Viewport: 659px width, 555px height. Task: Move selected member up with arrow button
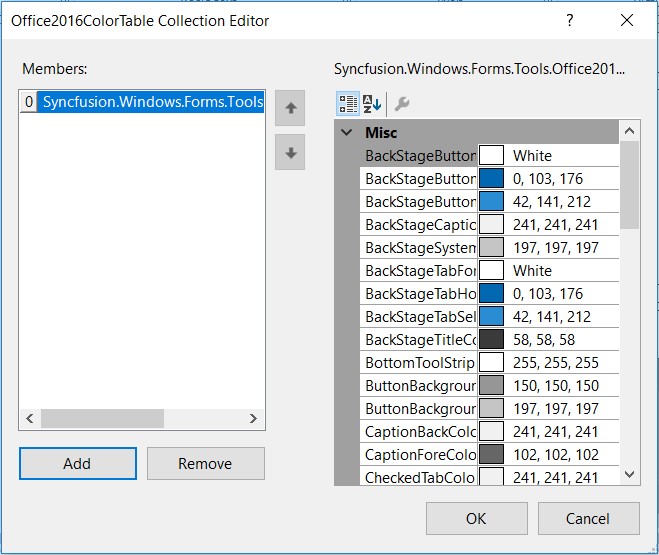[290, 108]
